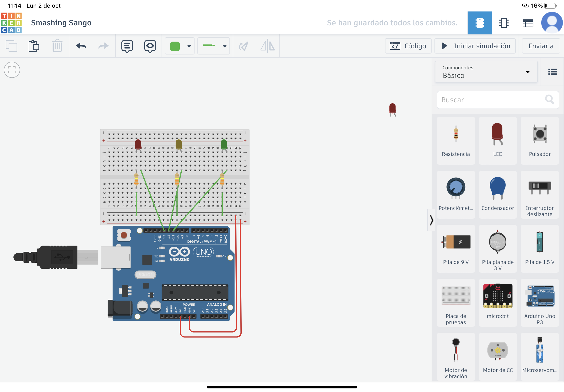
Task: Click the mirror flip icon
Action: click(267, 46)
